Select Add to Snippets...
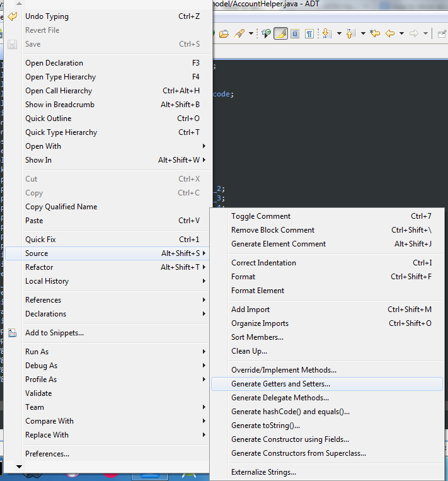448x481 pixels. pyautogui.click(x=108, y=333)
